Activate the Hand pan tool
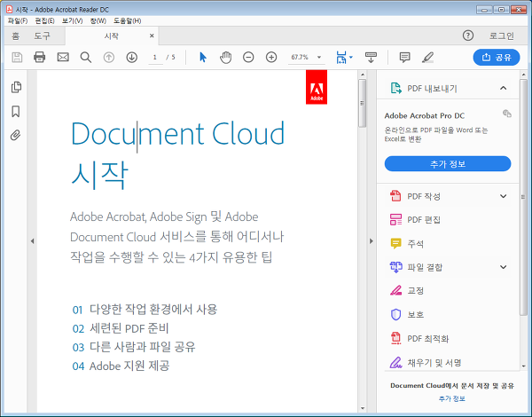Viewport: 532px width, 417px height. [225, 57]
